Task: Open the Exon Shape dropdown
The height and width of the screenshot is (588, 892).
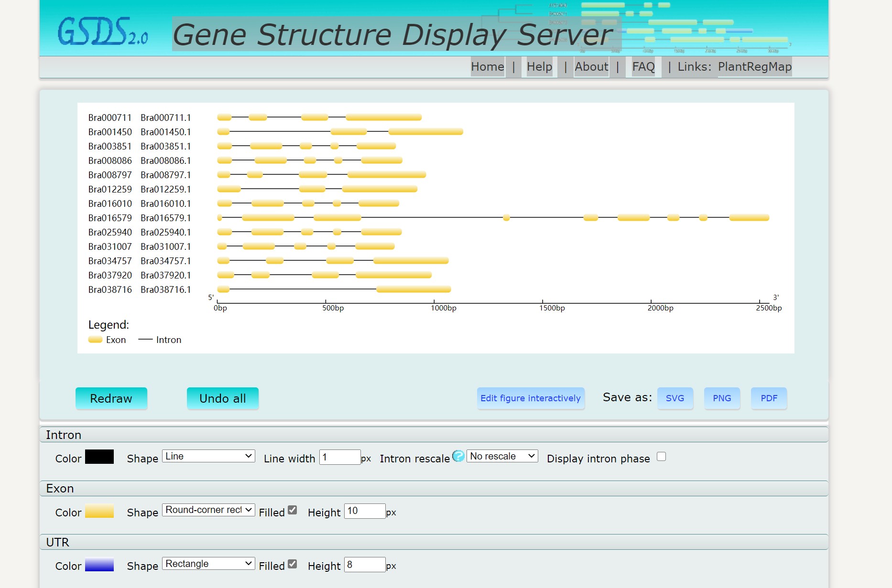Action: (x=208, y=510)
